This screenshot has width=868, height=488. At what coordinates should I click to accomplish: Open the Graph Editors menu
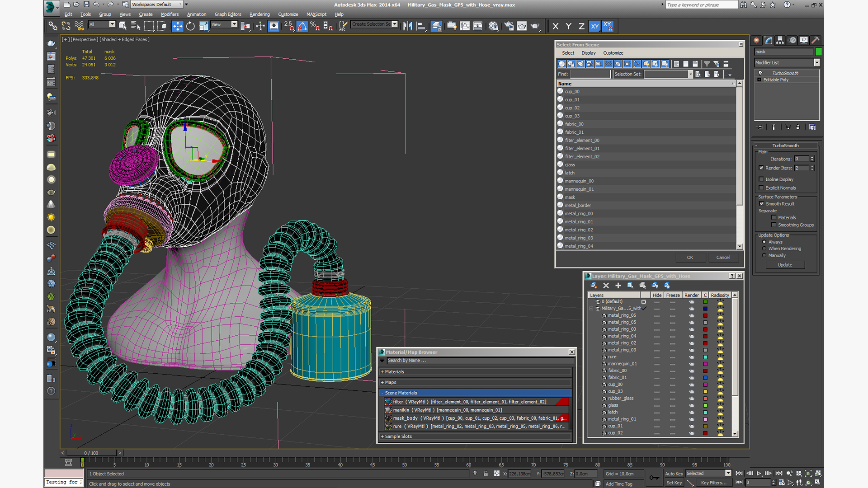click(228, 14)
